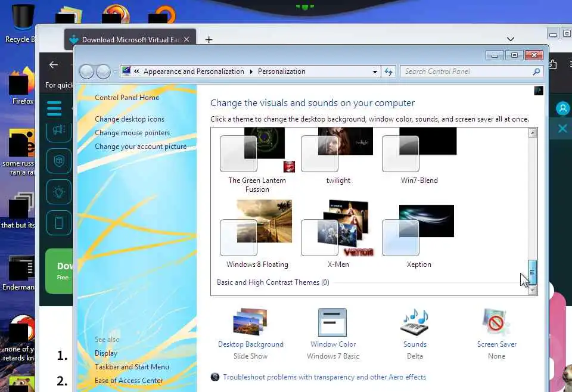
Task: Go to Control Panel Home
Action: click(127, 98)
